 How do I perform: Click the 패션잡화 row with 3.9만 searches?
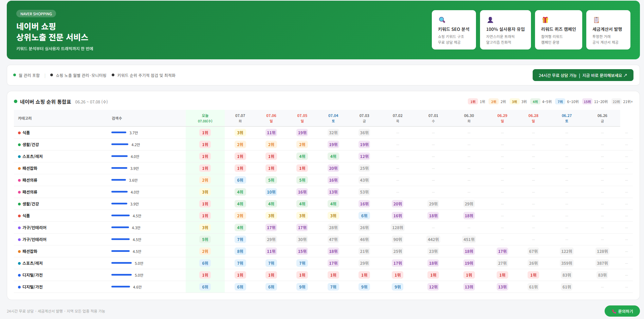coord(323,168)
